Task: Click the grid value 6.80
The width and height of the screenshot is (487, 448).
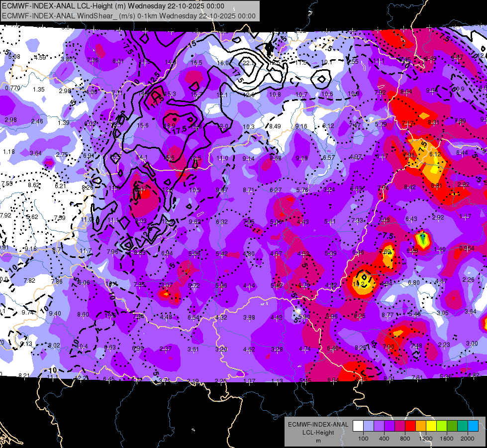Action: click(414, 283)
